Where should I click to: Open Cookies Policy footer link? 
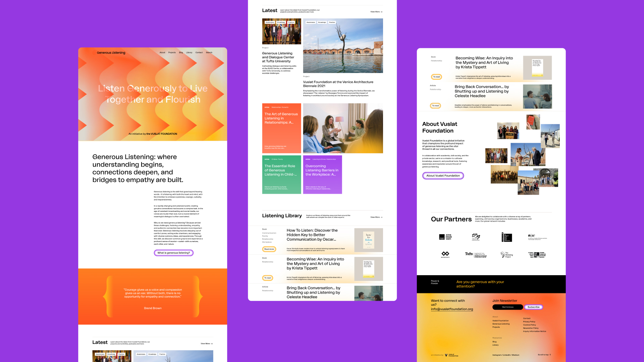(529, 325)
